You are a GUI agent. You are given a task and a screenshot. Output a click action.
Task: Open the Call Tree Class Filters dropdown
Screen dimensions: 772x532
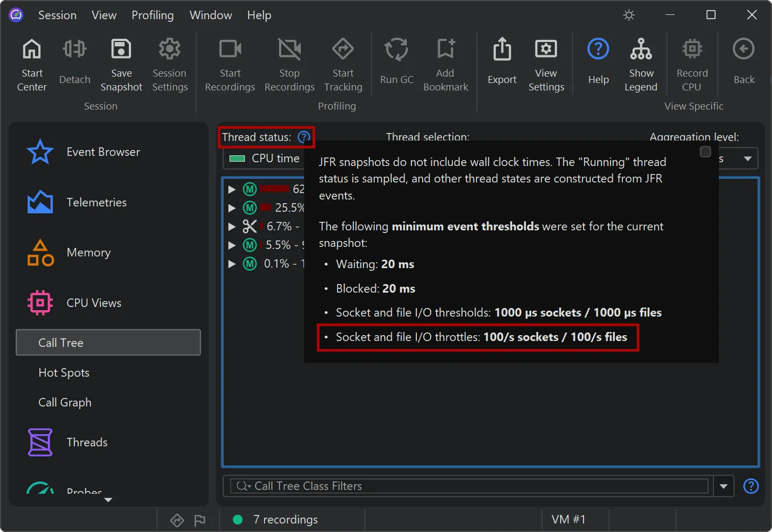point(723,486)
